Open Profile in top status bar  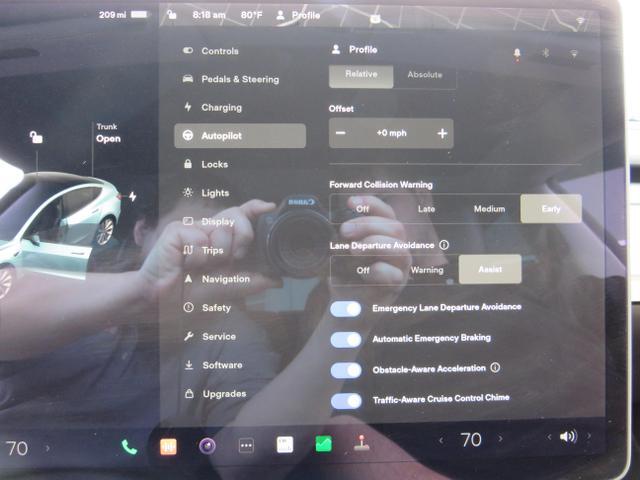coord(298,16)
